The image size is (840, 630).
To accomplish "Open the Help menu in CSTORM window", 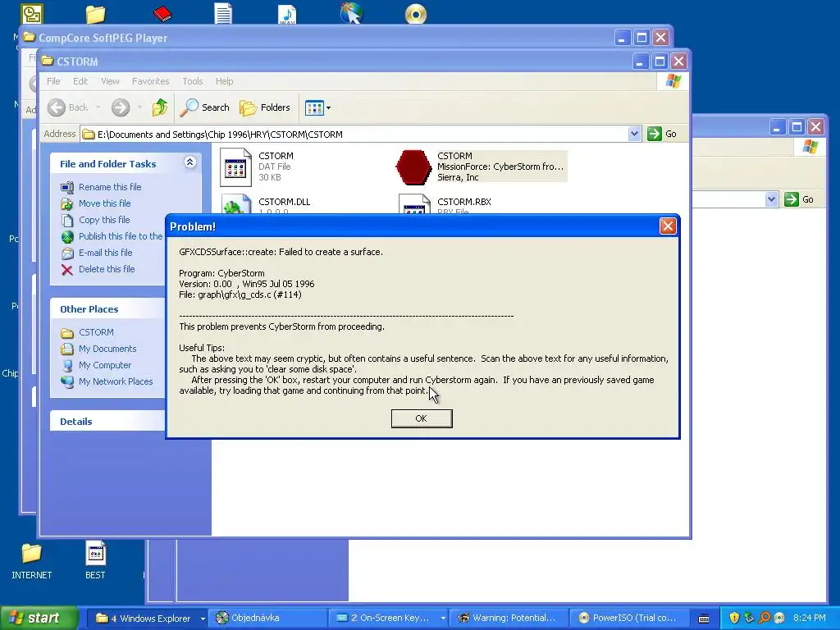I will tap(225, 81).
